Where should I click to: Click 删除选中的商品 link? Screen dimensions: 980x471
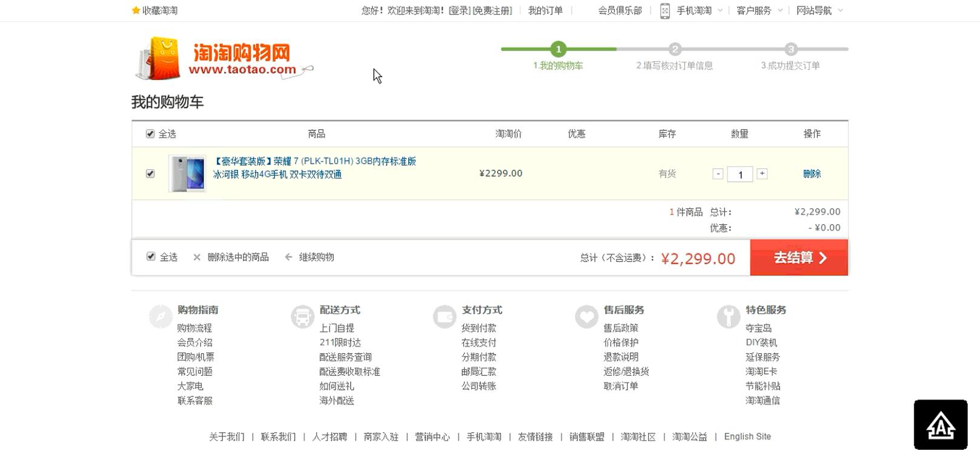pos(238,257)
